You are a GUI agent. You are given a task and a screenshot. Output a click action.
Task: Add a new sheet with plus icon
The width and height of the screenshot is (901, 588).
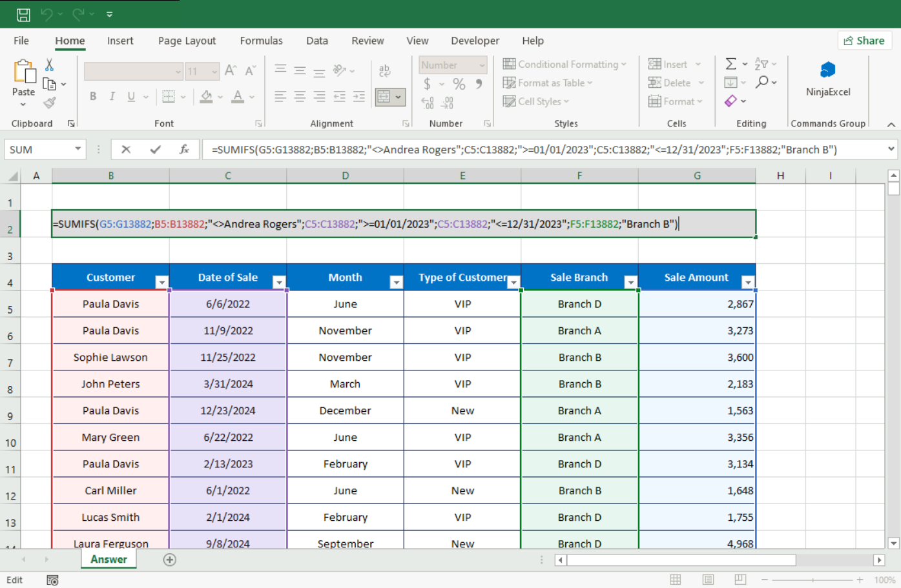(x=170, y=560)
